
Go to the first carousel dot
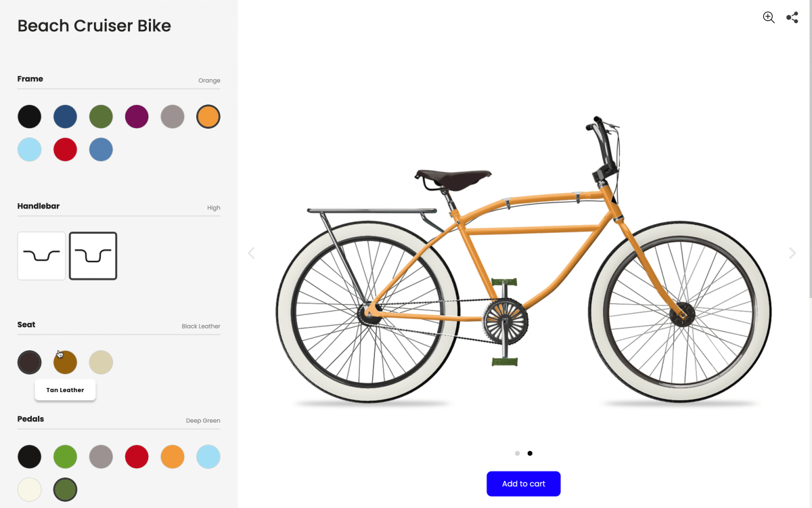(x=518, y=453)
